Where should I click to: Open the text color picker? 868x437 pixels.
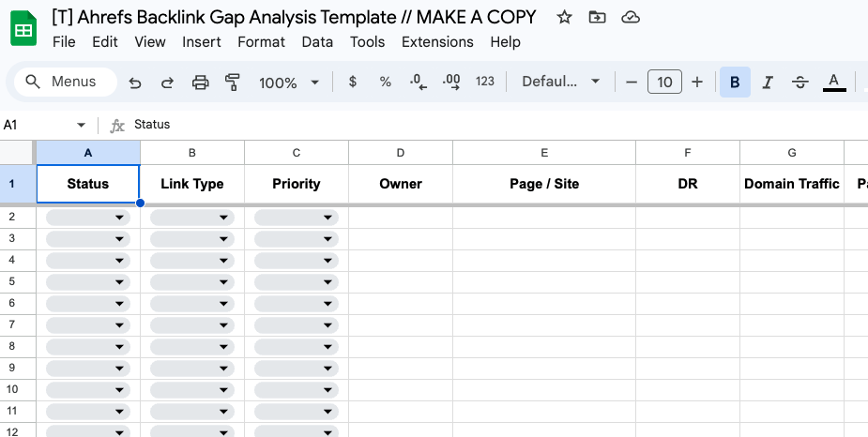tap(834, 83)
